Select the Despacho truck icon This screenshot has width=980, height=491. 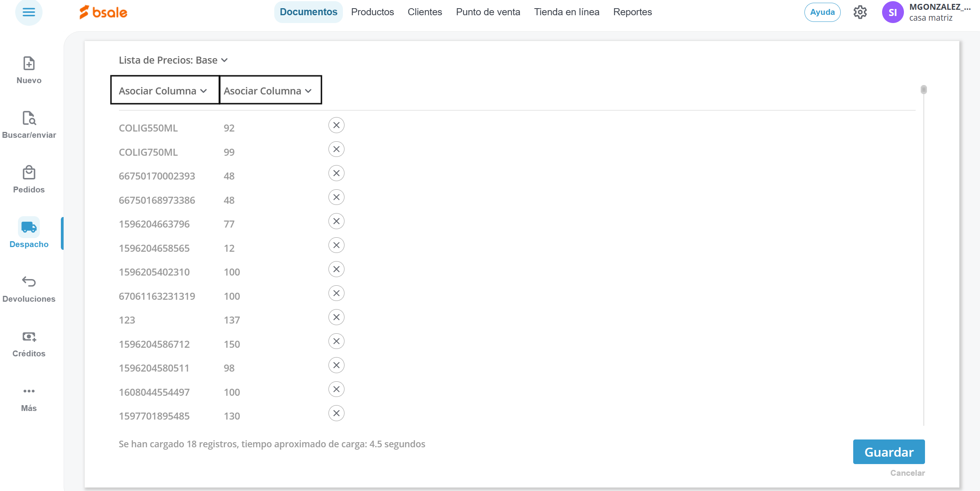[x=29, y=228]
